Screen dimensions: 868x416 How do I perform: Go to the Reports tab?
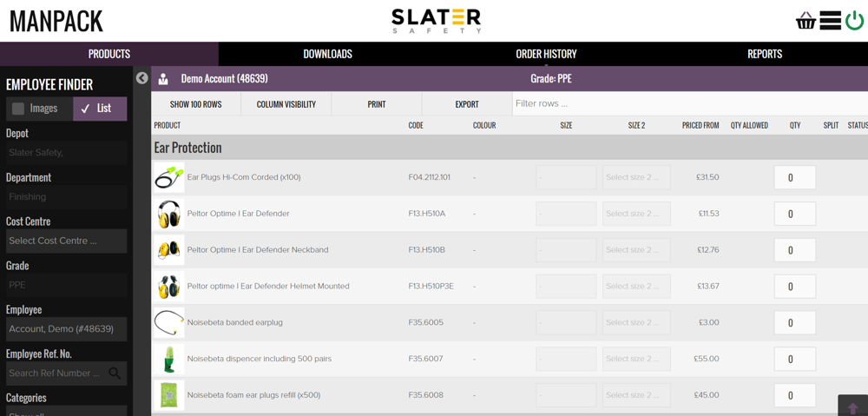click(x=765, y=54)
